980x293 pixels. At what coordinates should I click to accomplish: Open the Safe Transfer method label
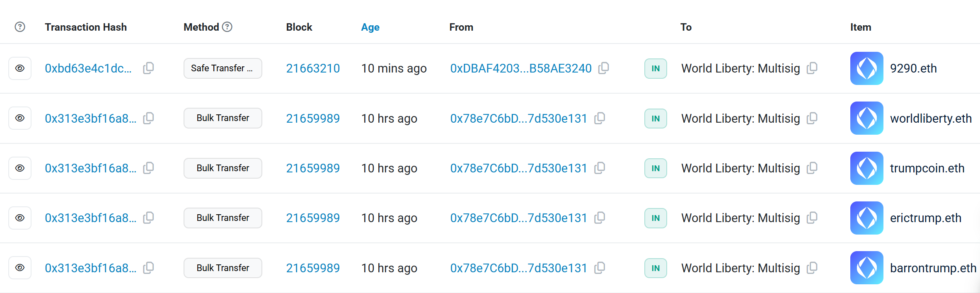(x=223, y=68)
